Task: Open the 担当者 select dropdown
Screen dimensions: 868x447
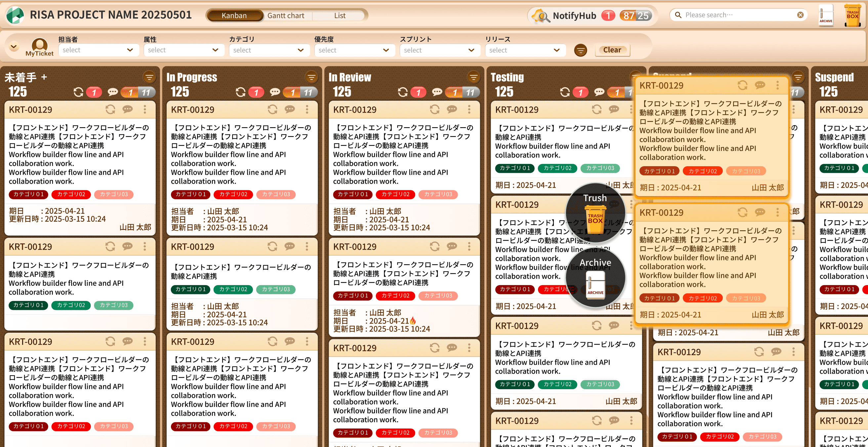Action: [x=98, y=50]
